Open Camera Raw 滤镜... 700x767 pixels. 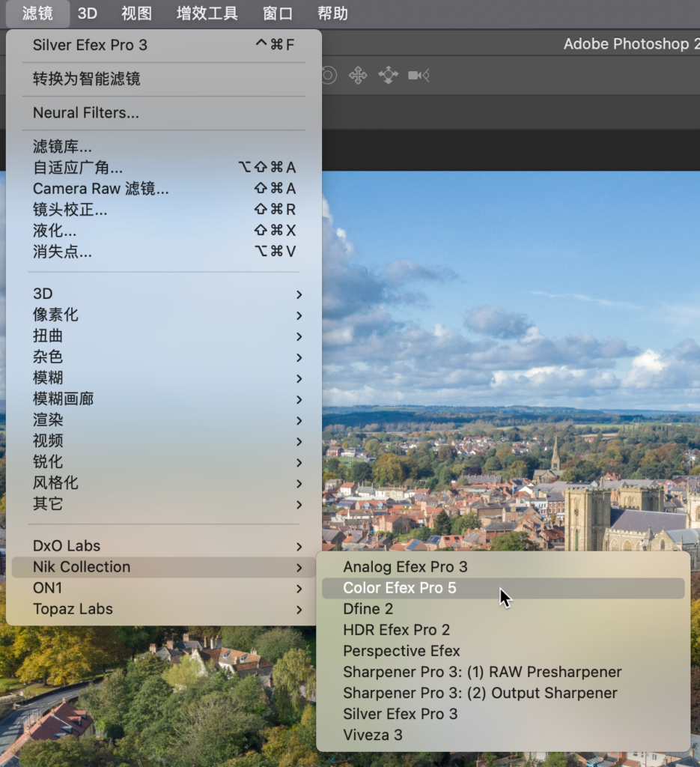164,188
